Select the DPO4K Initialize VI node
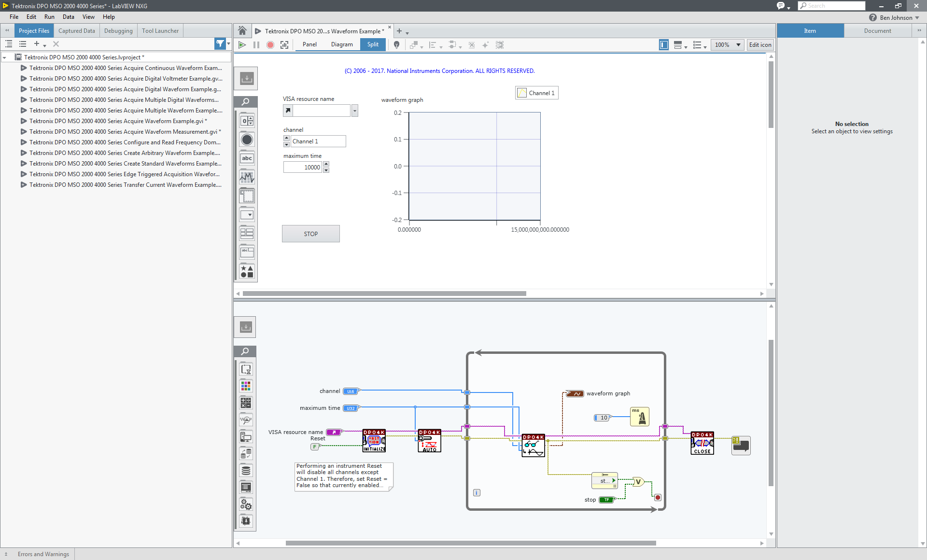The image size is (927, 560). point(374,441)
